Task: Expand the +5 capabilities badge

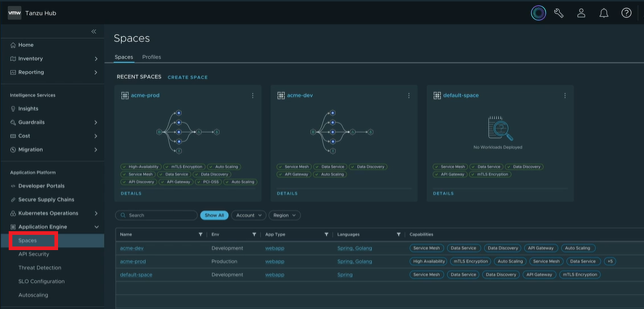Action: point(610,261)
